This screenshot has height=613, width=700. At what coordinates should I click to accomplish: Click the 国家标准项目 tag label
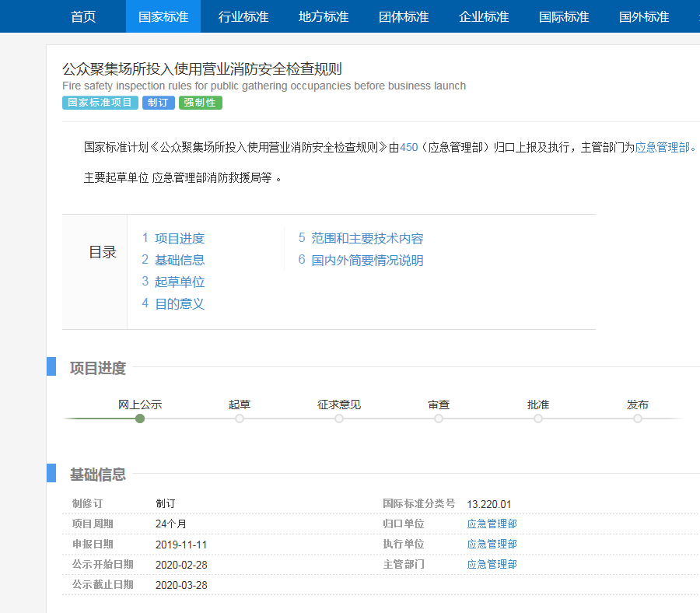tap(100, 103)
